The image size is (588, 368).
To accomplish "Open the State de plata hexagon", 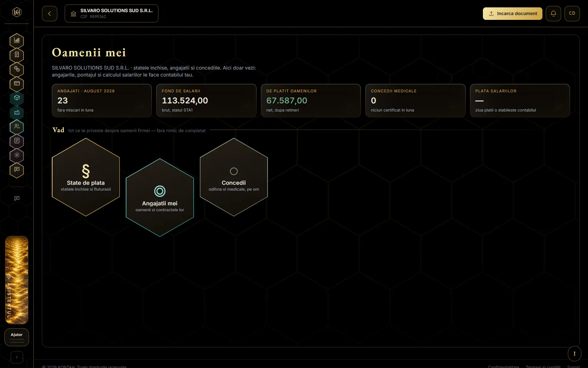I will point(86,177).
